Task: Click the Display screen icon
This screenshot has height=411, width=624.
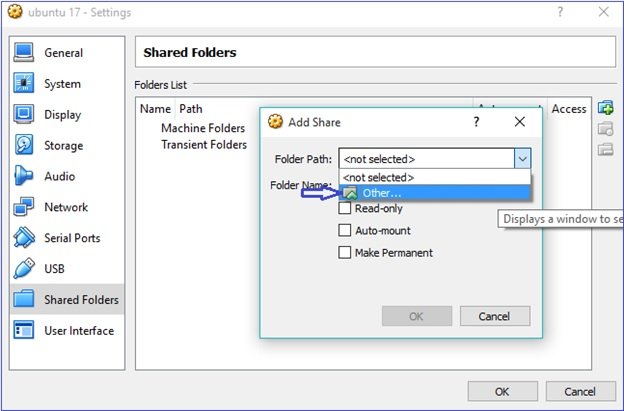Action: pyautogui.click(x=23, y=114)
